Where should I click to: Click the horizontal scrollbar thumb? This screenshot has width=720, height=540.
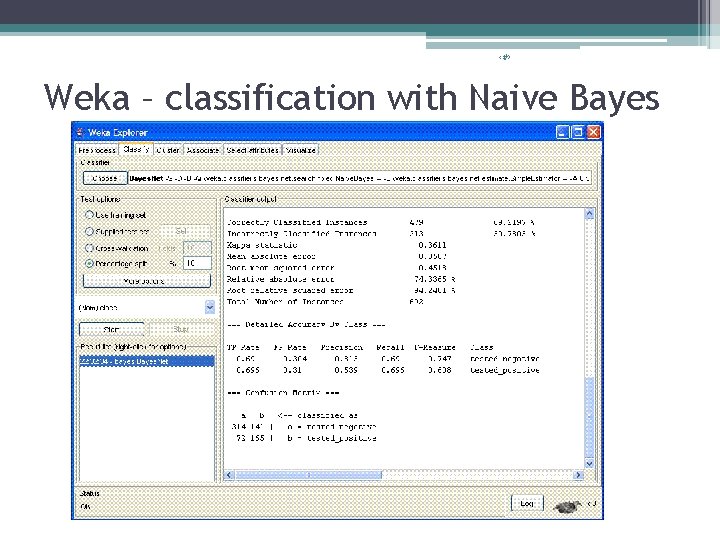tap(308, 475)
